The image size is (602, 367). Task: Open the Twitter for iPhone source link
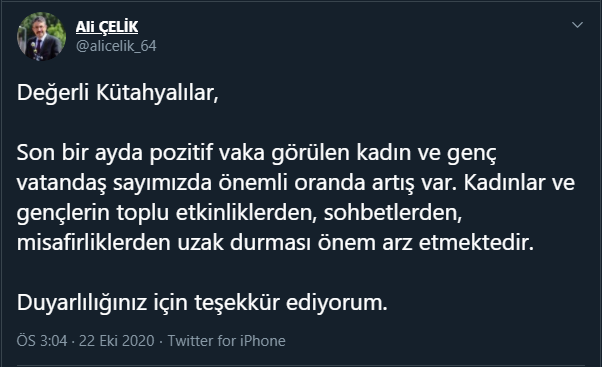(x=227, y=341)
